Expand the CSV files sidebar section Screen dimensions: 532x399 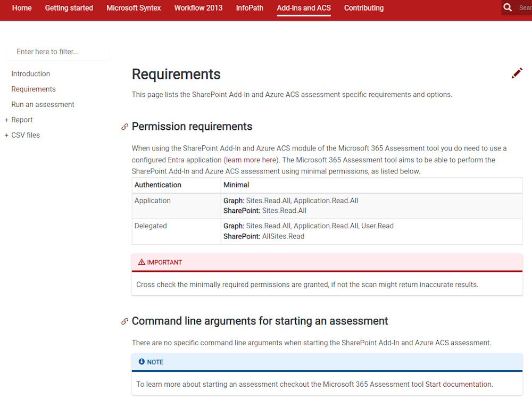pos(6,135)
